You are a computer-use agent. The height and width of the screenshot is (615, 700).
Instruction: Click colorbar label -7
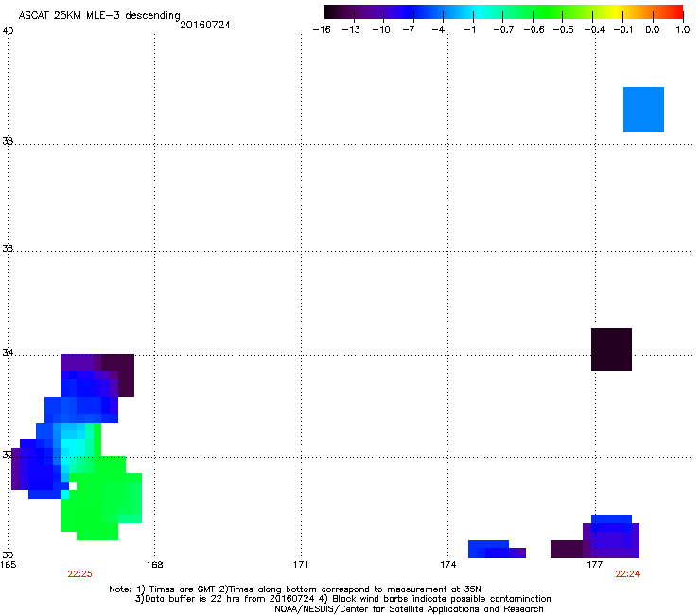[x=409, y=30]
